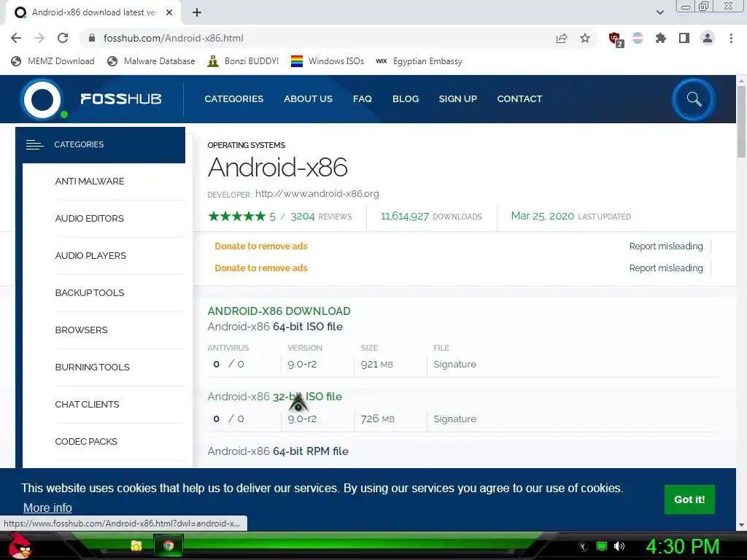747x560 pixels.
Task: Select ANTI MALWARE category
Action: pos(90,182)
